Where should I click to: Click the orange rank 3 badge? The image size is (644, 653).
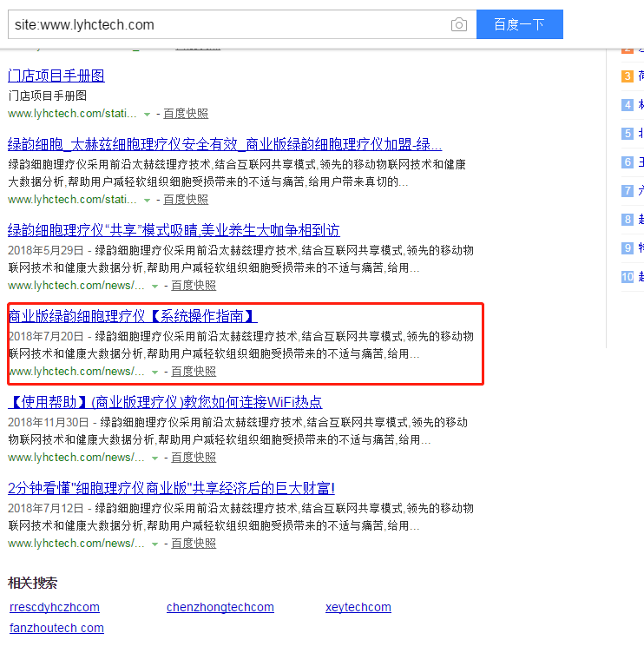628,76
